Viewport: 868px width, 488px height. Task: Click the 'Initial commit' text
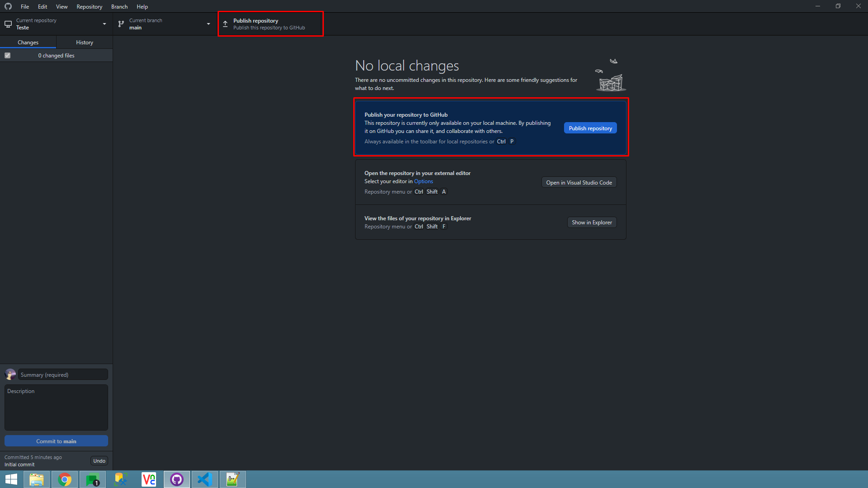pos(19,464)
